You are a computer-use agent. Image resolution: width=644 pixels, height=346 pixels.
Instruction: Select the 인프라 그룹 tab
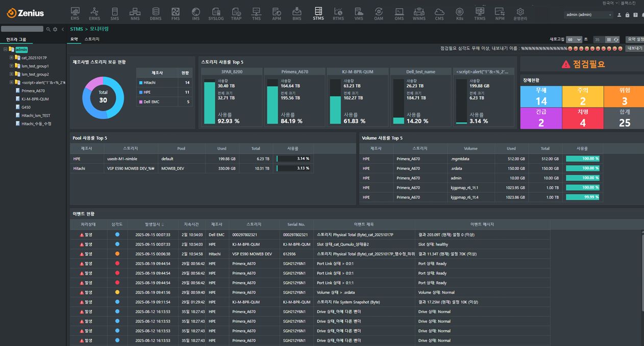pyautogui.click(x=16, y=39)
